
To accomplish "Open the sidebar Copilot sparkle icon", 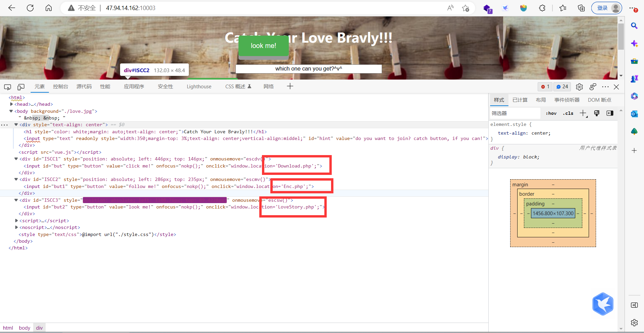I will click(x=634, y=43).
